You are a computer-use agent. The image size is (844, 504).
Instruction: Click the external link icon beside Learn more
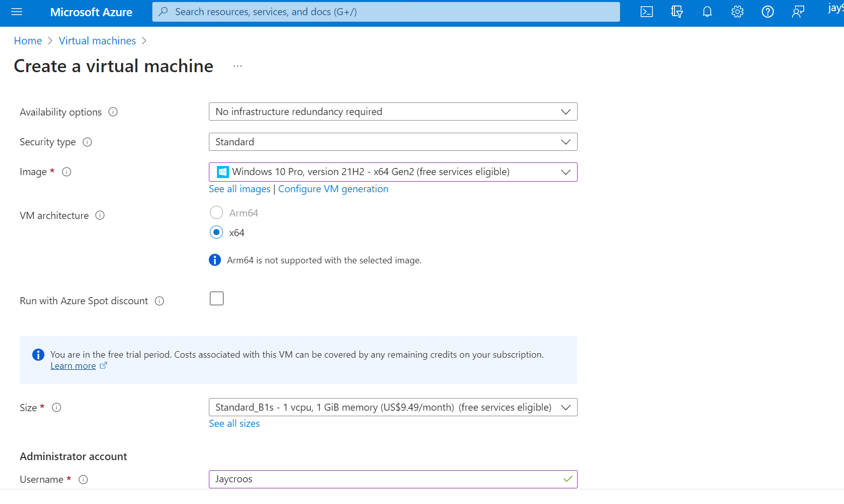[103, 366]
